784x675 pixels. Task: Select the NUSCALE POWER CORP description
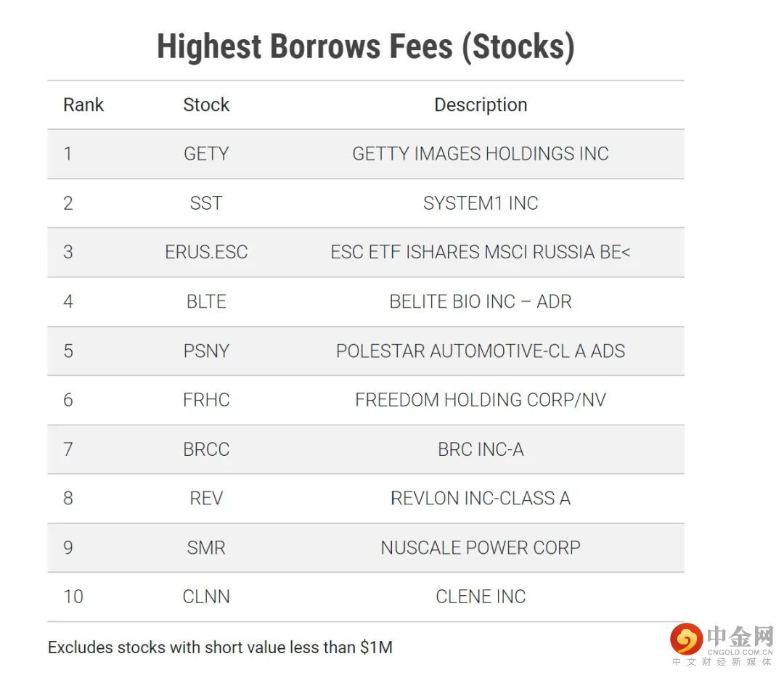pyautogui.click(x=481, y=547)
